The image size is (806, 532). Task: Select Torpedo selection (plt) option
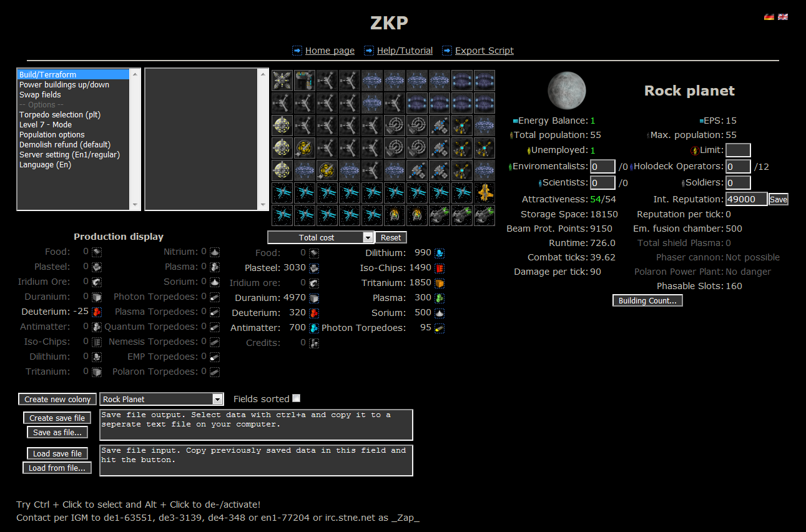60,115
